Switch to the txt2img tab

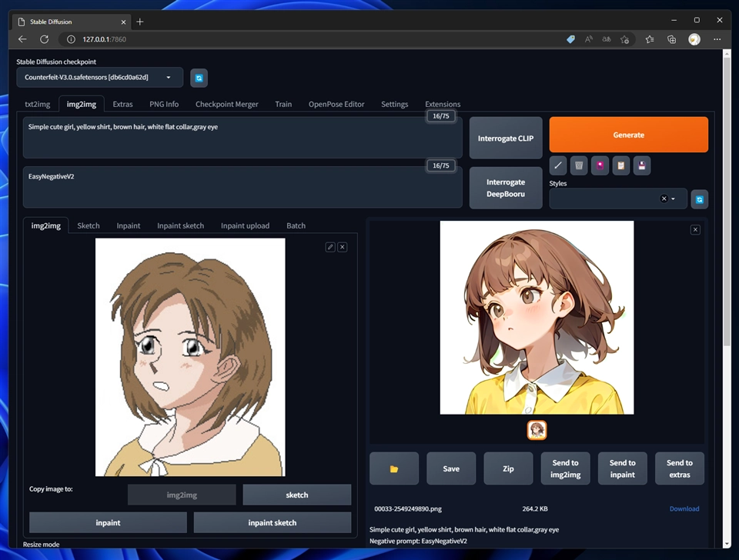click(x=37, y=104)
